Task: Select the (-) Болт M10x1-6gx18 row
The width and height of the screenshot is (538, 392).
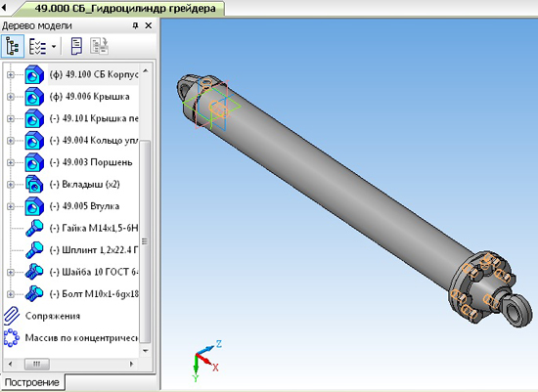Action: [x=94, y=294]
